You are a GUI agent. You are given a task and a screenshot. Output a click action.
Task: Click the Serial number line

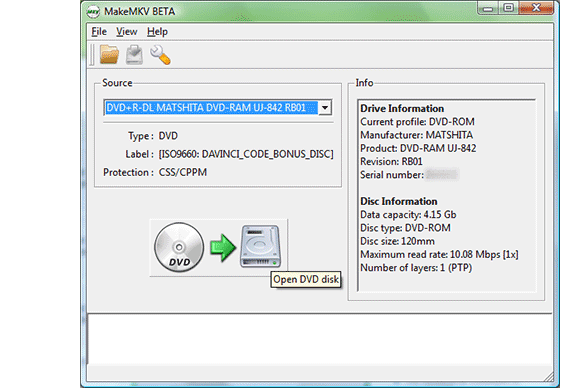(x=409, y=175)
